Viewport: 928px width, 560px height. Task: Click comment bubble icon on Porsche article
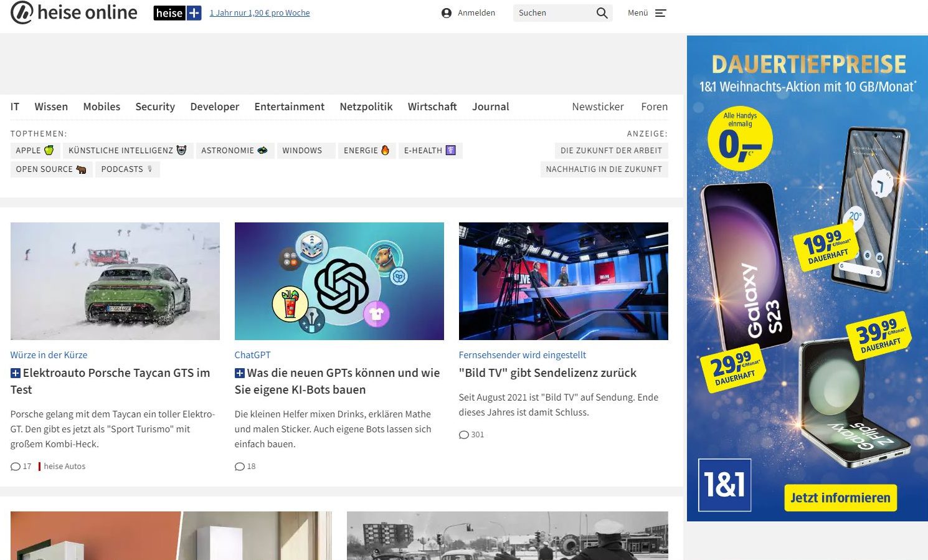[x=16, y=467]
